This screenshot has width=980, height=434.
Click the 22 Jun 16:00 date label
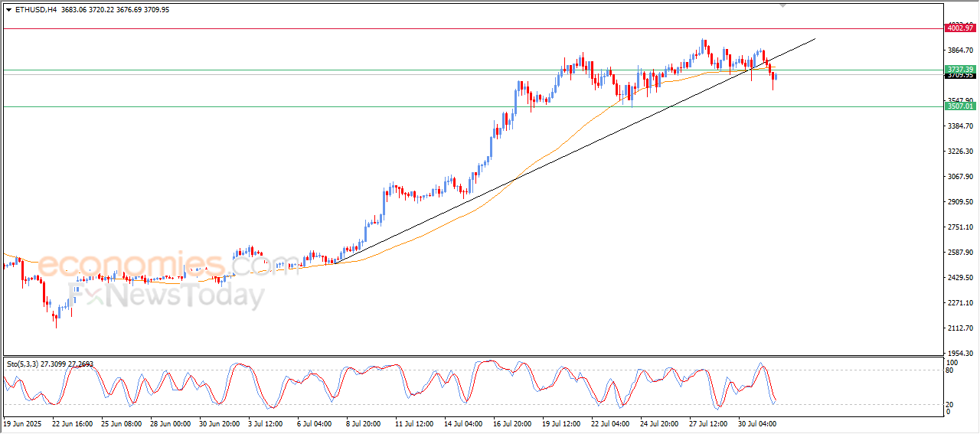click(x=72, y=423)
